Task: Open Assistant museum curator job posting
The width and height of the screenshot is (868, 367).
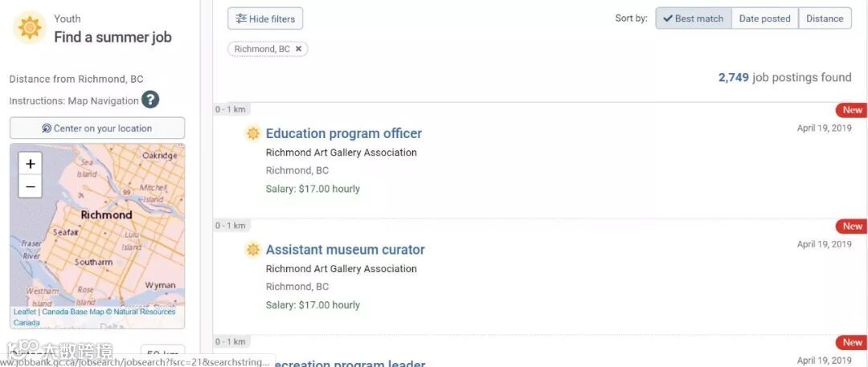Action: tap(346, 250)
